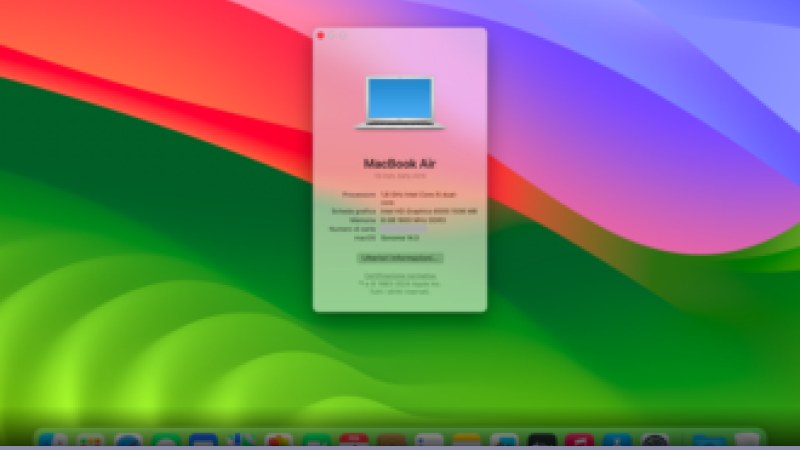
Task: Click the MacBook Air laptop image
Action: [x=399, y=103]
